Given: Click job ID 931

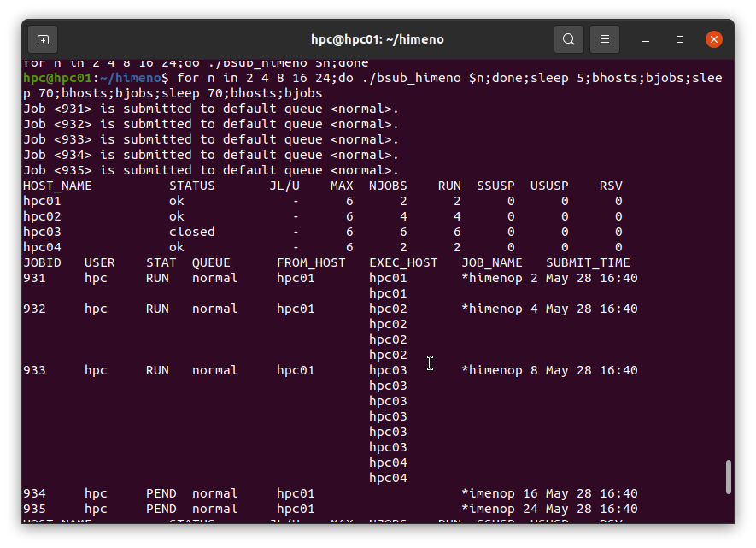Looking at the screenshot, I should 34,279.
